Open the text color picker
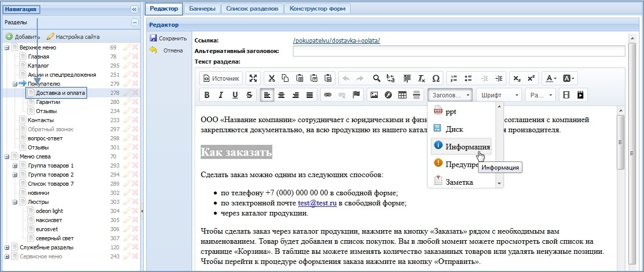 [550, 78]
